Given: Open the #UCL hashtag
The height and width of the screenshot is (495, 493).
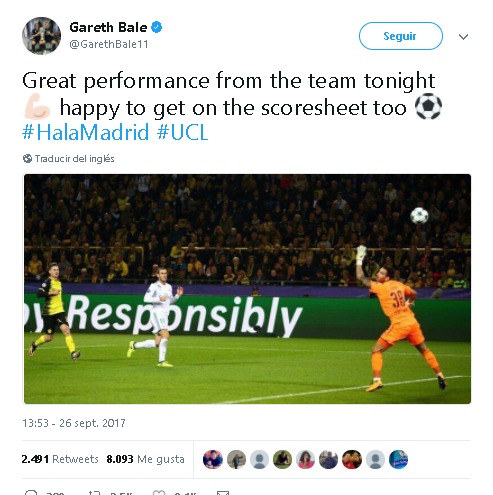Looking at the screenshot, I should [182, 132].
